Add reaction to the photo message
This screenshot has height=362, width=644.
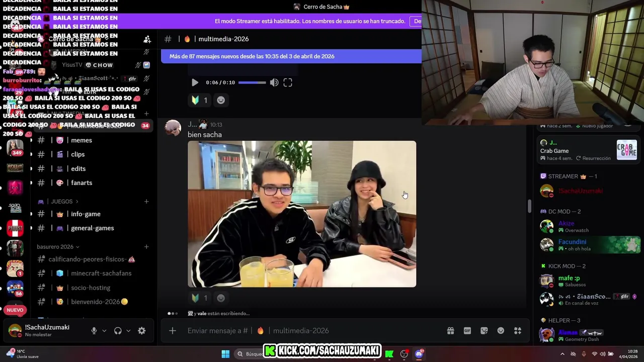(221, 298)
